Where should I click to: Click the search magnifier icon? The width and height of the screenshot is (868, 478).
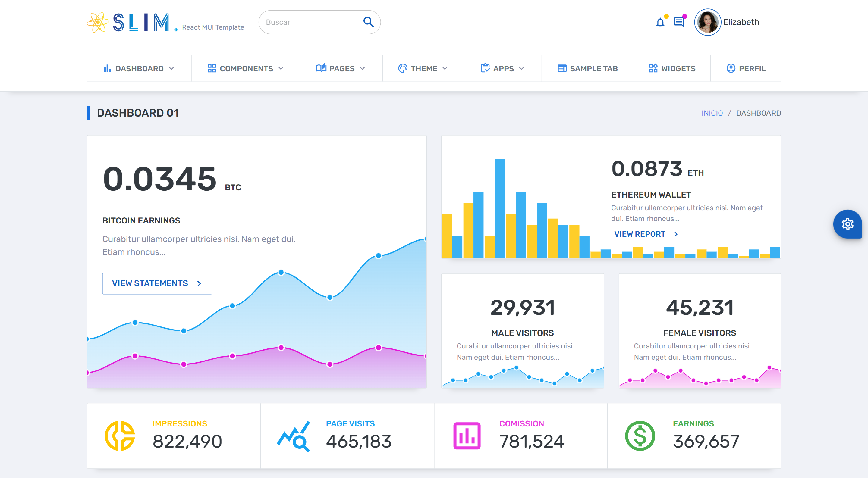click(x=368, y=22)
